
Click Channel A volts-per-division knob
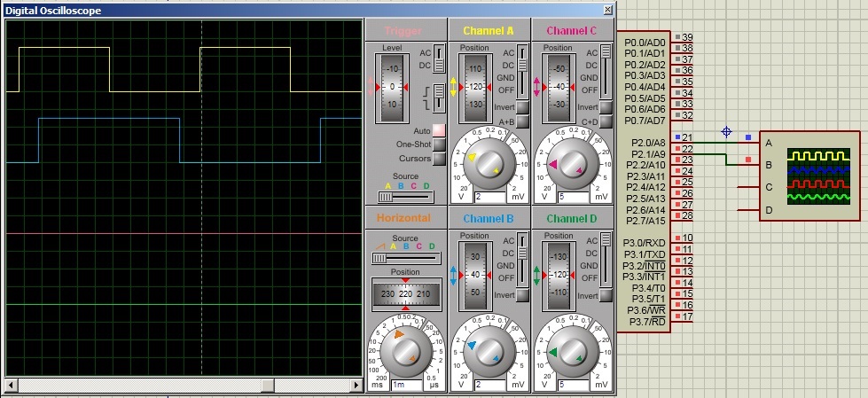(489, 164)
